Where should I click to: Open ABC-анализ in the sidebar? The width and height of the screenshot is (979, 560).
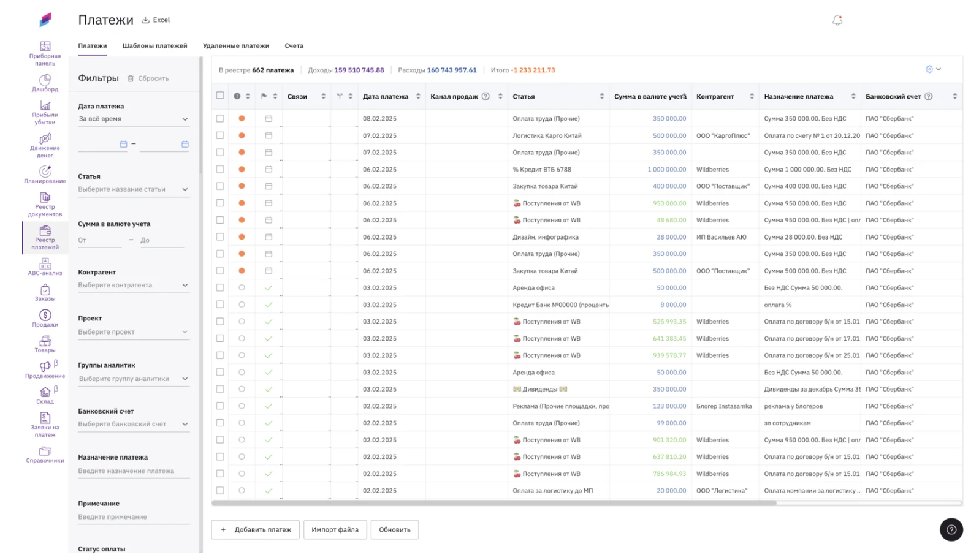point(45,264)
